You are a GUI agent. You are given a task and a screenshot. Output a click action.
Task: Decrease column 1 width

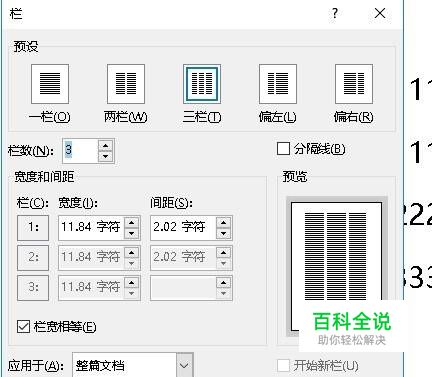click(x=132, y=233)
